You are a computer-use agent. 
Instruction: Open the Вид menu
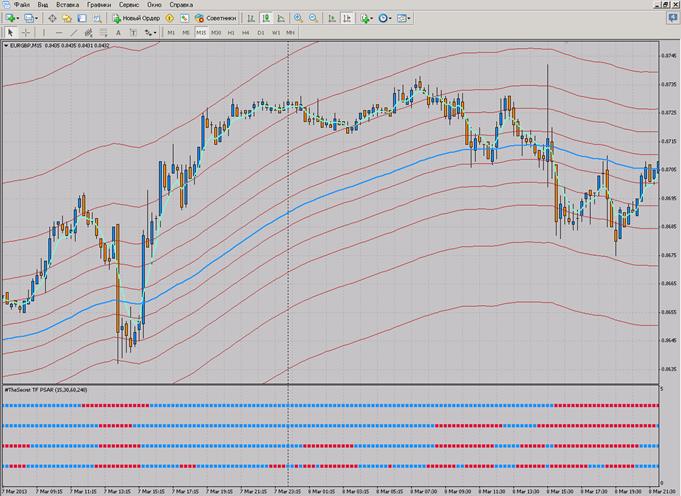tap(43, 5)
